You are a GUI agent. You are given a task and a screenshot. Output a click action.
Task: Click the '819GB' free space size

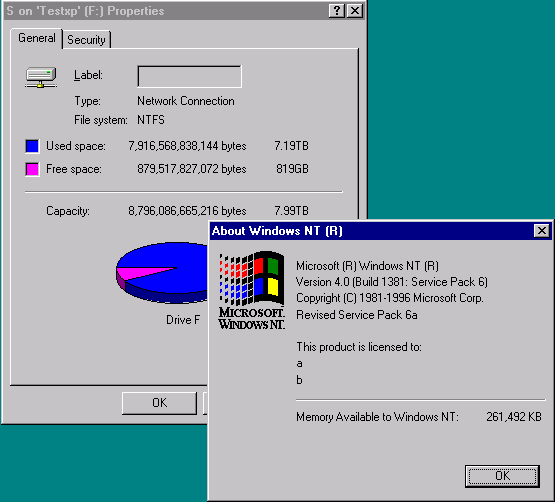point(292,169)
